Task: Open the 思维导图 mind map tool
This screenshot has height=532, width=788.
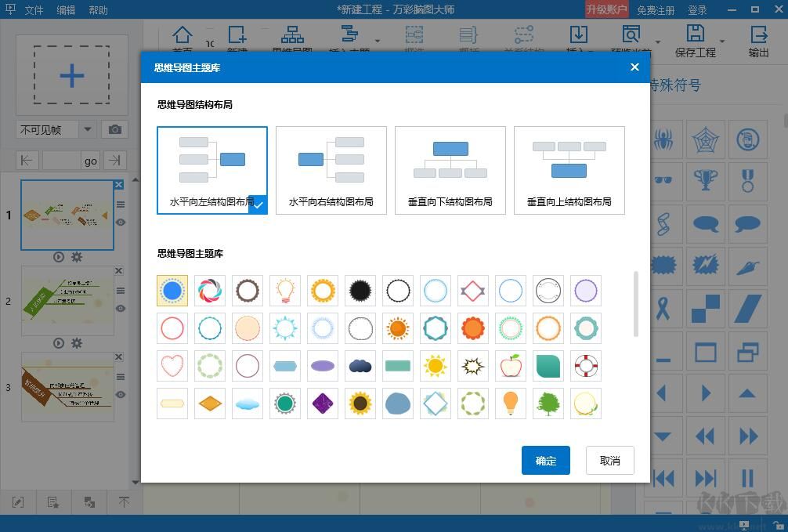Action: coord(291,35)
